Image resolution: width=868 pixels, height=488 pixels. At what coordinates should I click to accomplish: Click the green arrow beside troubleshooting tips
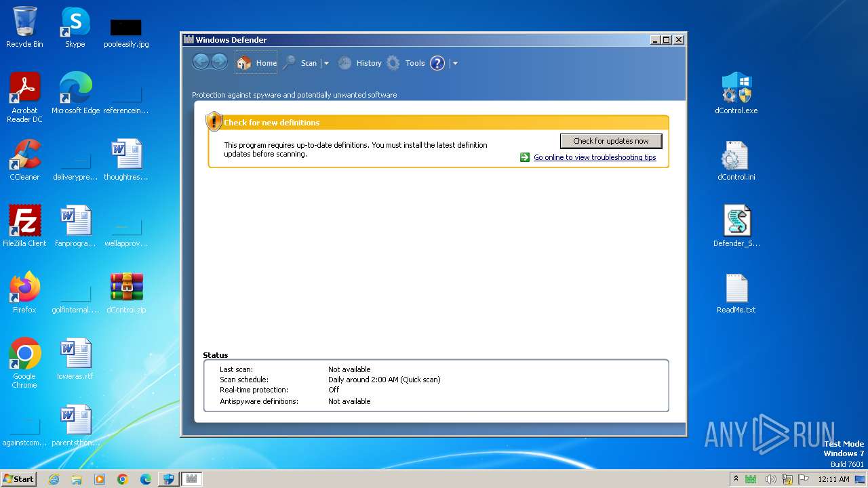[525, 157]
